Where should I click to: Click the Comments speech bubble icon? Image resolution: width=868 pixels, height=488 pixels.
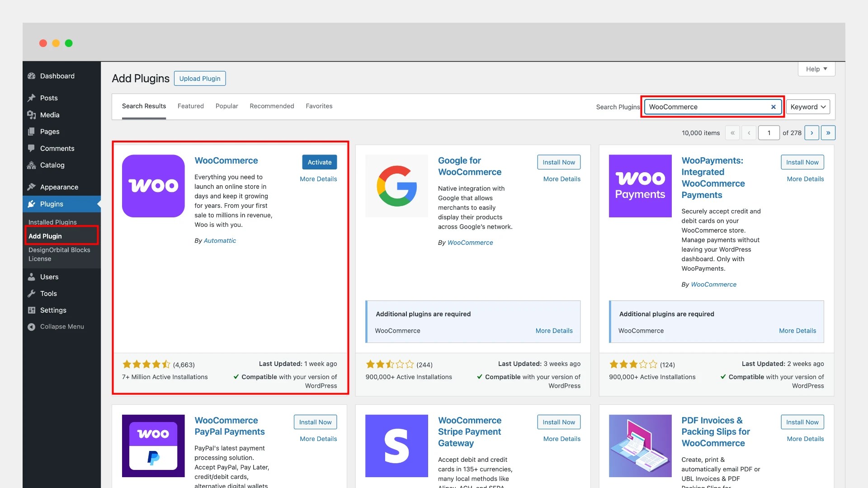point(31,148)
